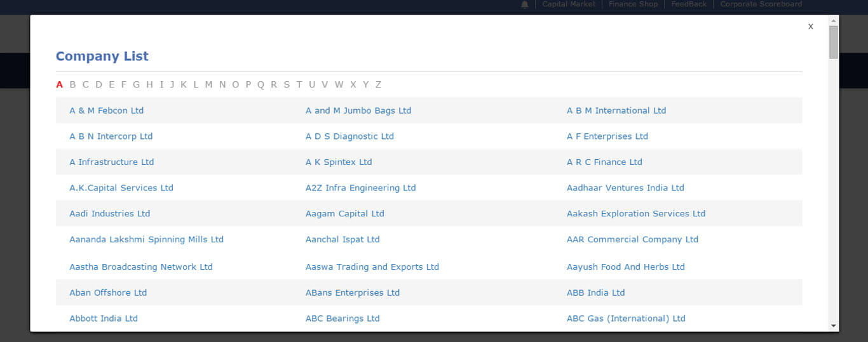Select letter C in alphabet index

pyautogui.click(x=86, y=84)
